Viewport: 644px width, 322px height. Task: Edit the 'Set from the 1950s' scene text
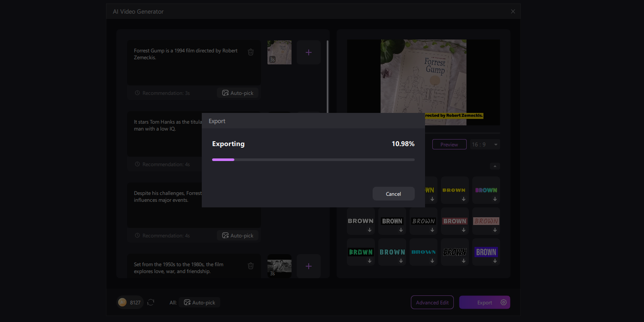[x=194, y=266]
